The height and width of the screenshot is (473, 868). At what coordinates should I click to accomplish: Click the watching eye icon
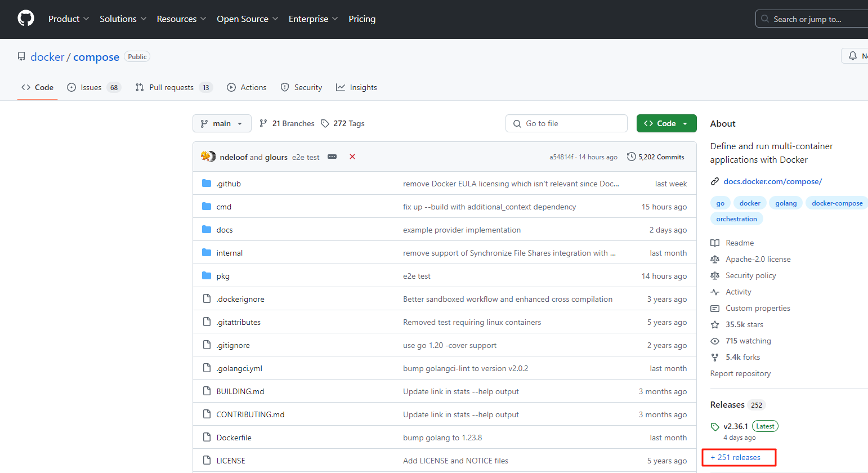coord(715,341)
